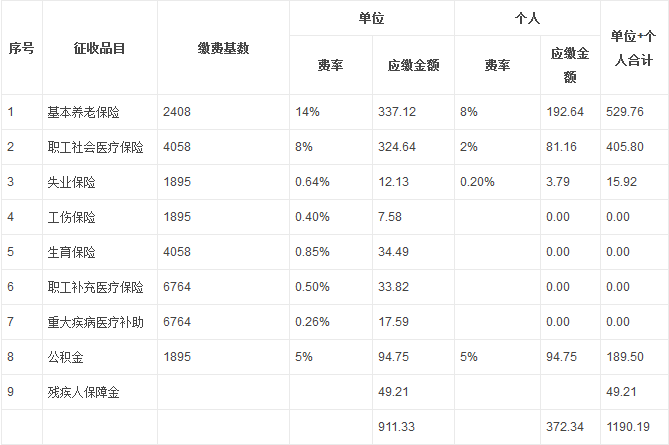Select the 缴费基数 header cell
Viewport: 669px width, 445px height.
click(x=223, y=48)
